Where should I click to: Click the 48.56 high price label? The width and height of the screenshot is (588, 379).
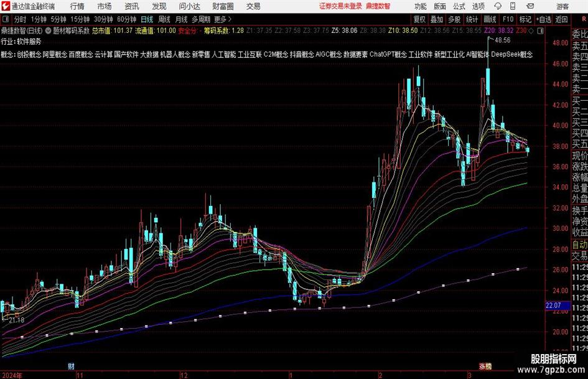tap(503, 40)
